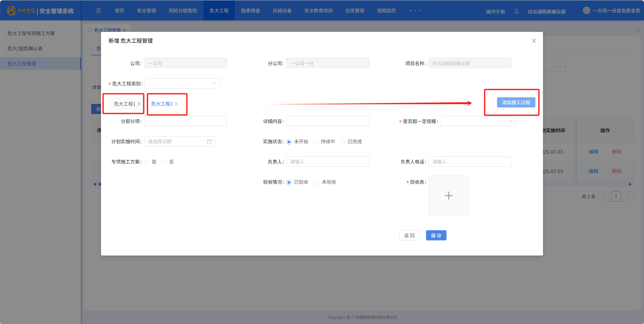
Task: Select 持续中 implementation status
Action: 316,142
